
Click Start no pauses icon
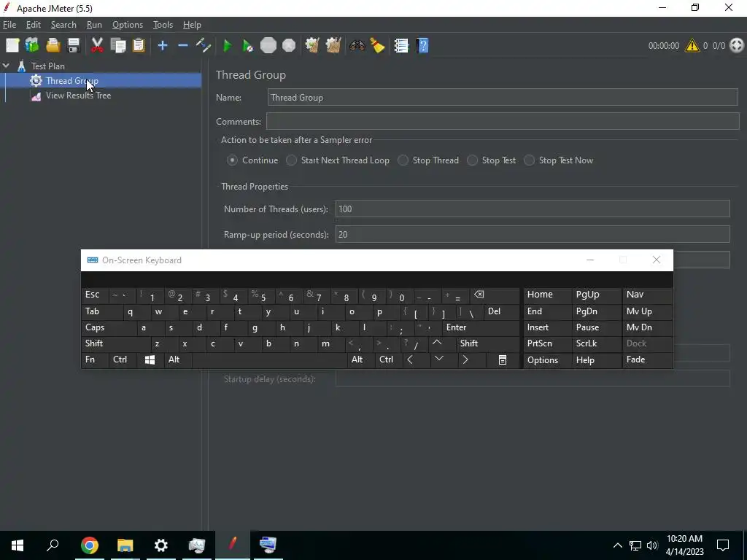[248, 46]
